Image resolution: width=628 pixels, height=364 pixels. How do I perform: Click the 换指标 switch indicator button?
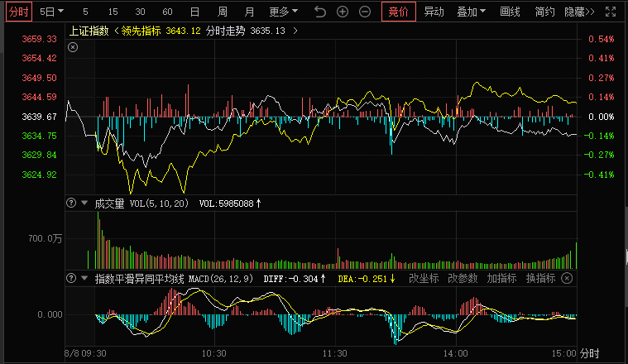540,279
